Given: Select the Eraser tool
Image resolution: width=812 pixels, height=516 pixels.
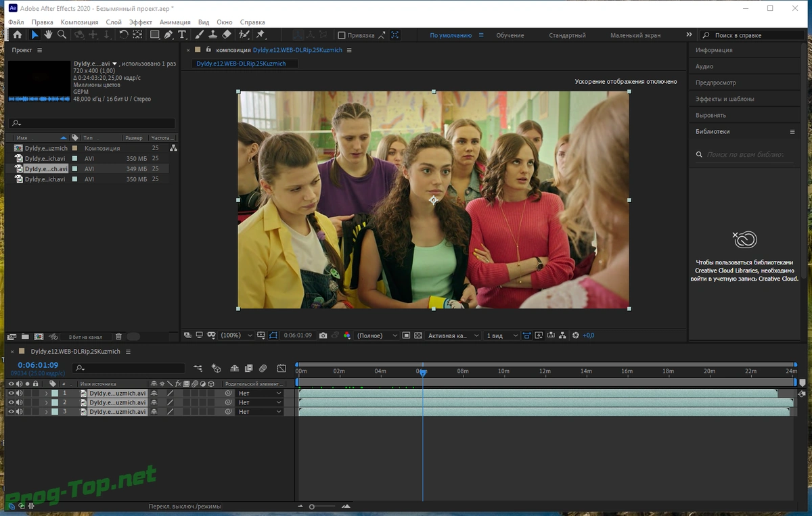Looking at the screenshot, I should 227,34.
